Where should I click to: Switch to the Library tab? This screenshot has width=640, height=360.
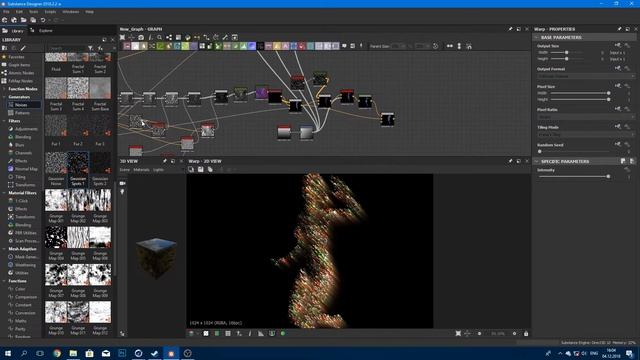[x=14, y=31]
